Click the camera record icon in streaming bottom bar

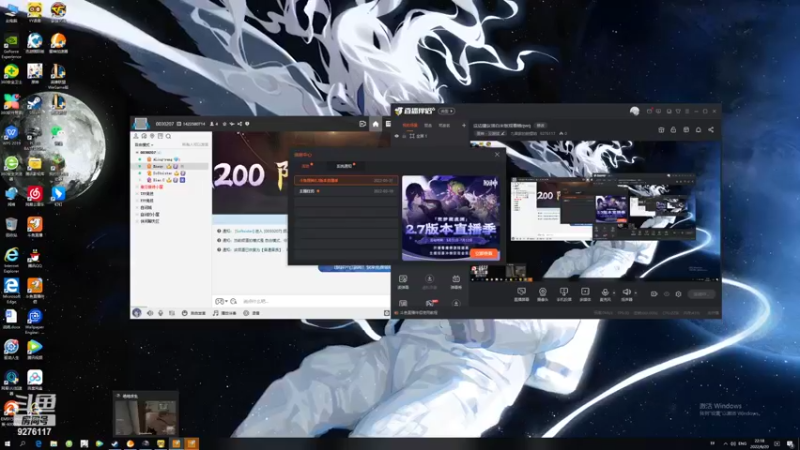[654, 294]
